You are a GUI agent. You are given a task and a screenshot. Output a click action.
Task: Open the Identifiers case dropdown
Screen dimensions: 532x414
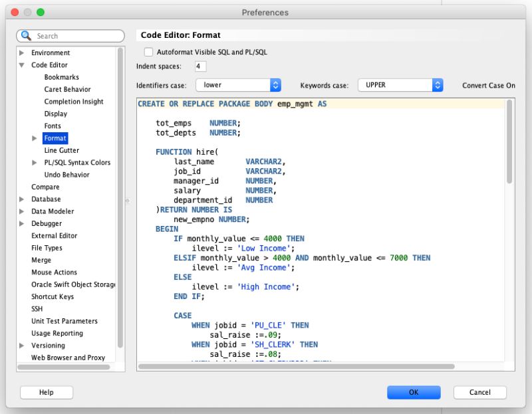[275, 85]
